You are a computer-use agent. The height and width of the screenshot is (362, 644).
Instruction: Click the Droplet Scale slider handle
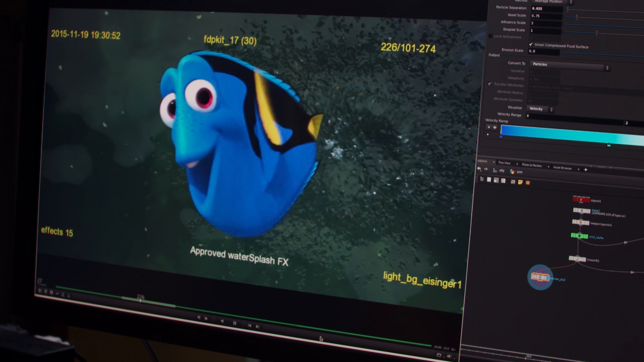596,33
